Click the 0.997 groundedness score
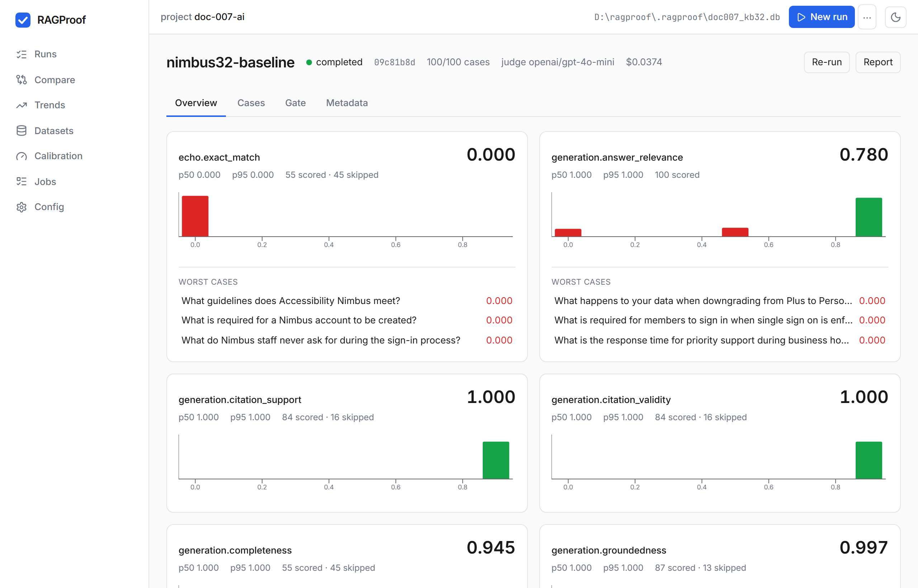The image size is (918, 588). [x=863, y=547]
